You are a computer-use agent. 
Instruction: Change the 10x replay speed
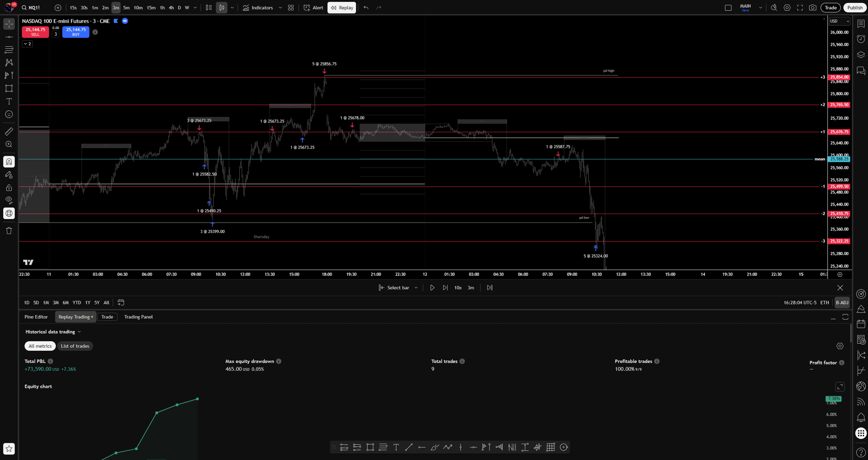tap(458, 288)
